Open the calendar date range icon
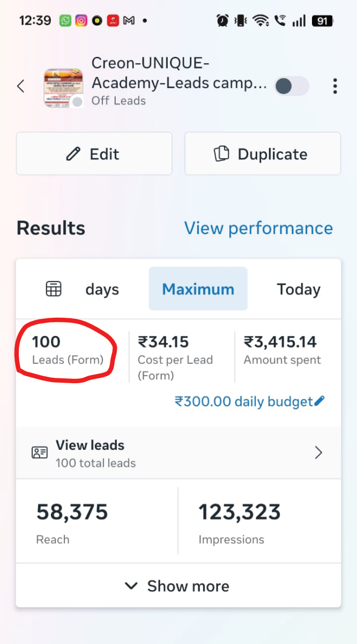This screenshot has height=644, width=357. 54,289
